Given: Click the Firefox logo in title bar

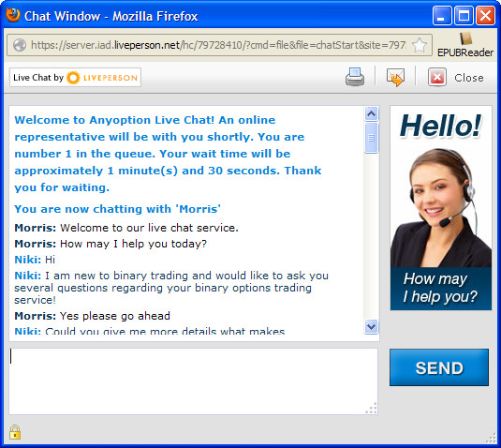Looking at the screenshot, I should [x=13, y=15].
